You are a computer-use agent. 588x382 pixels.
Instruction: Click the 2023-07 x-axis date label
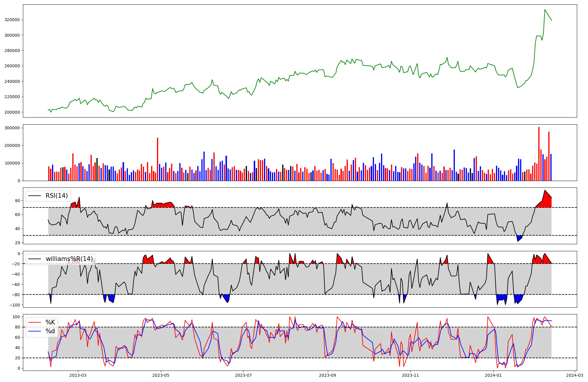[243, 375]
